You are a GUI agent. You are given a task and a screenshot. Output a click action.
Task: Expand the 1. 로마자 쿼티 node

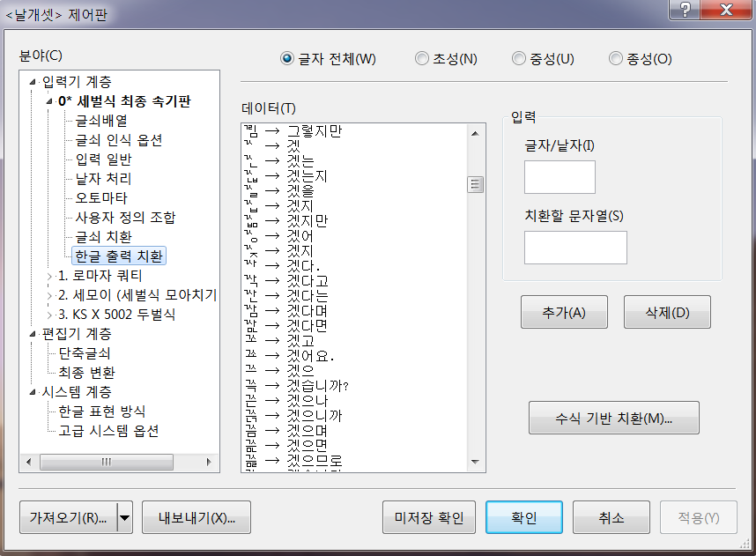tap(49, 277)
